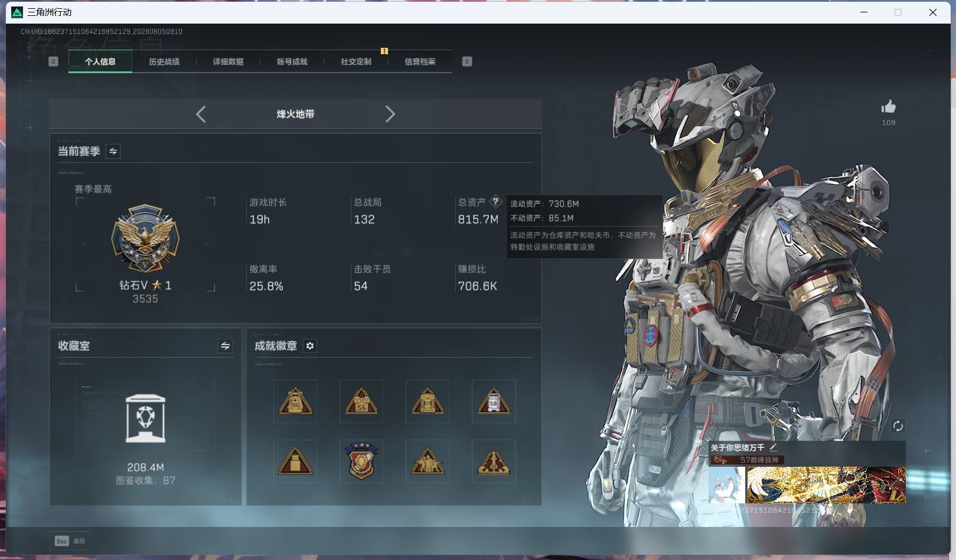Select the backpack badge between S6 and S8
This screenshot has width=956, height=560.
tap(428, 401)
